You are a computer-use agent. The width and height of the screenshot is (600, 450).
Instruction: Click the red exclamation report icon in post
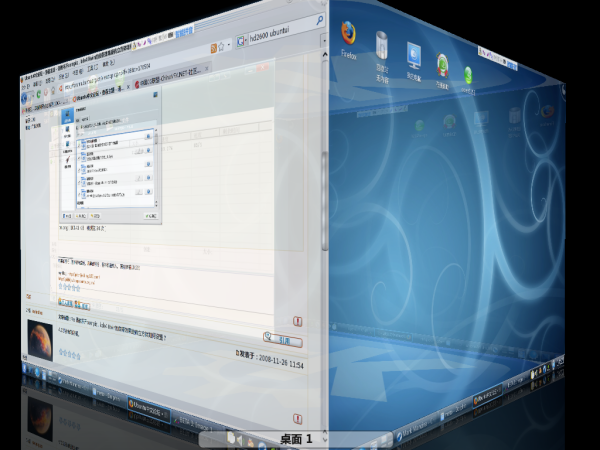click(x=297, y=321)
